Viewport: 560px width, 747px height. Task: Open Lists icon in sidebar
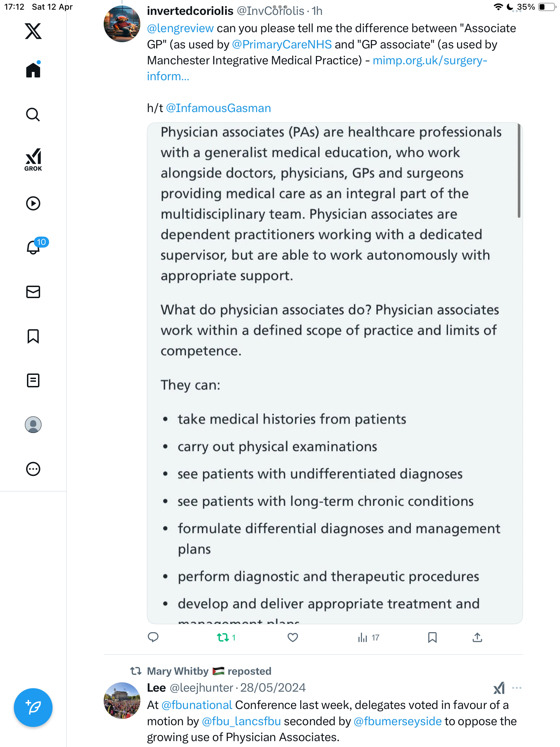coord(33,380)
